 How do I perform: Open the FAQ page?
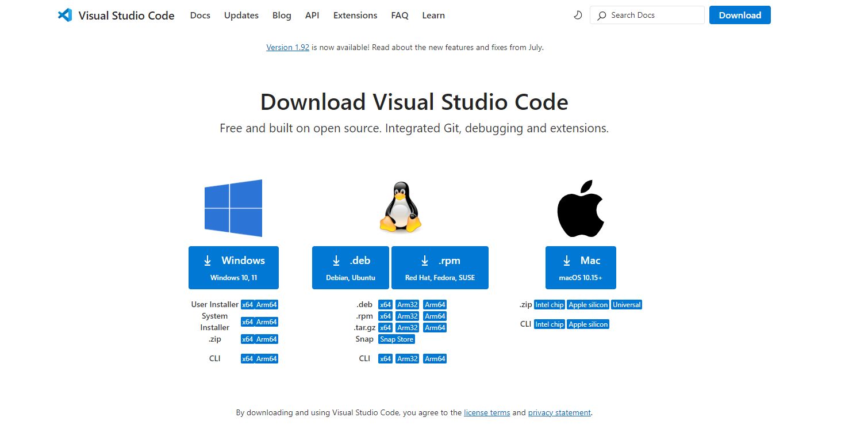click(400, 16)
